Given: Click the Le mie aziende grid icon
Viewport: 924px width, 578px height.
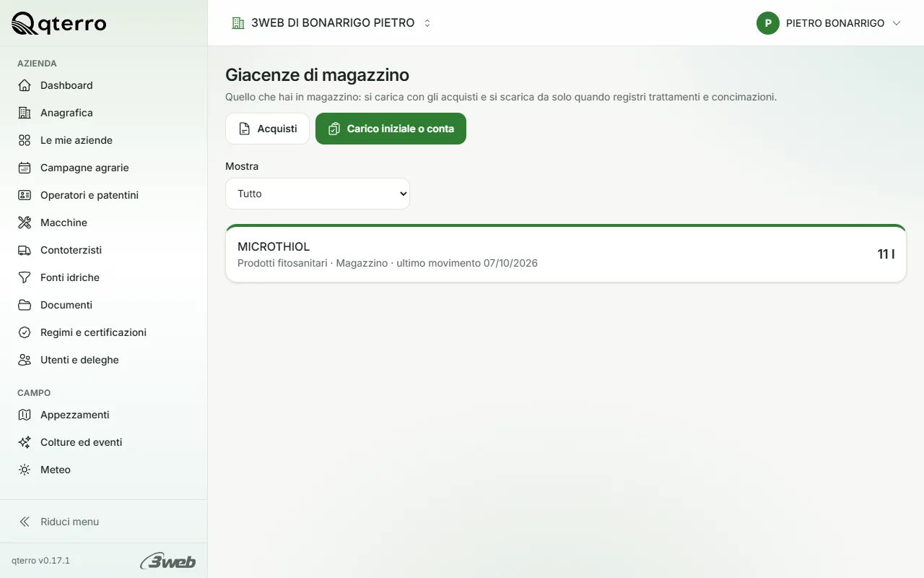Looking at the screenshot, I should click(25, 140).
